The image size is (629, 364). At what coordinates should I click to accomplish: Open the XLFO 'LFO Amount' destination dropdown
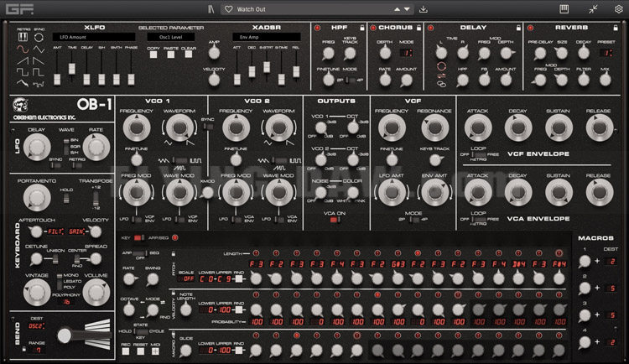tap(94, 37)
